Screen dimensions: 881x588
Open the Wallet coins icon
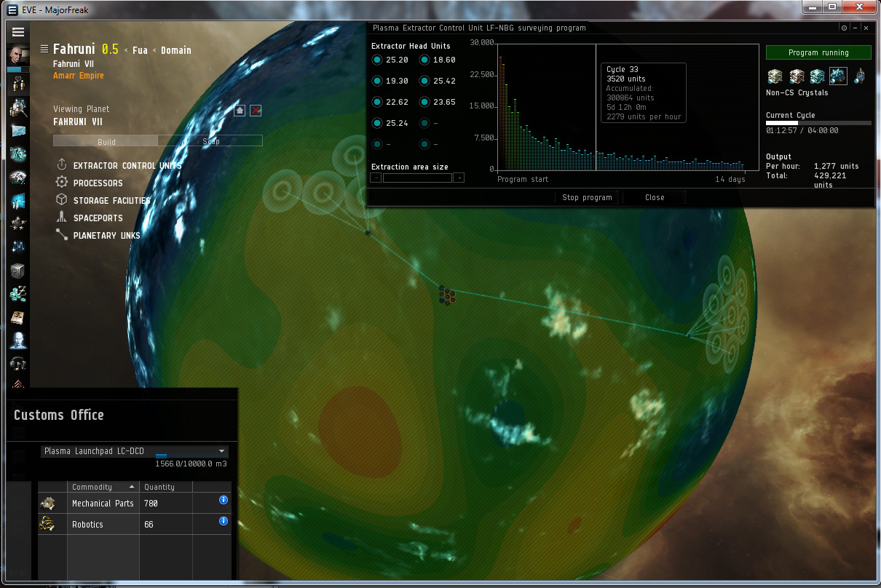(18, 294)
